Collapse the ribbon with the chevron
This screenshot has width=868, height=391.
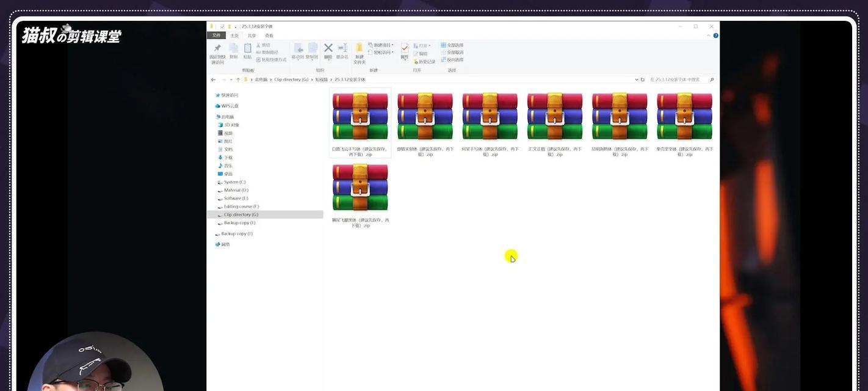click(709, 35)
